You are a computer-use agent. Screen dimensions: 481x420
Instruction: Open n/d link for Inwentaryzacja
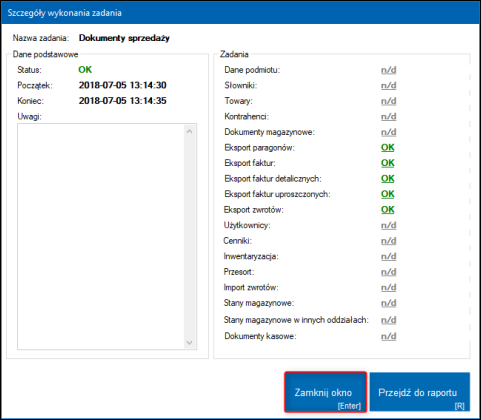[x=389, y=256]
